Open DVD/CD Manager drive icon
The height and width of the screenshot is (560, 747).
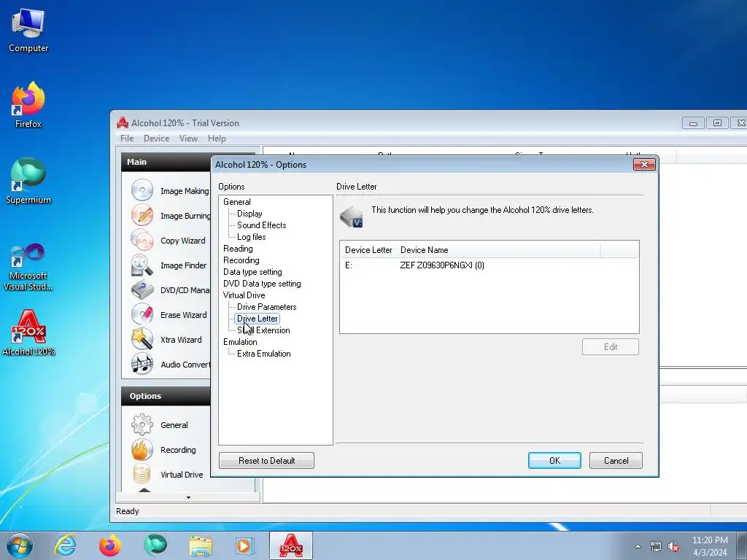pyautogui.click(x=142, y=290)
